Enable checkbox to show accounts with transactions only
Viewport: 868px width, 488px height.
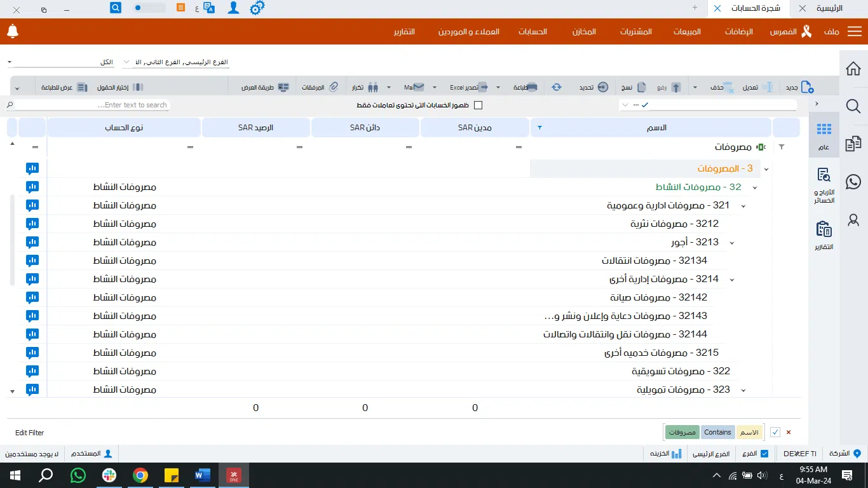point(478,105)
